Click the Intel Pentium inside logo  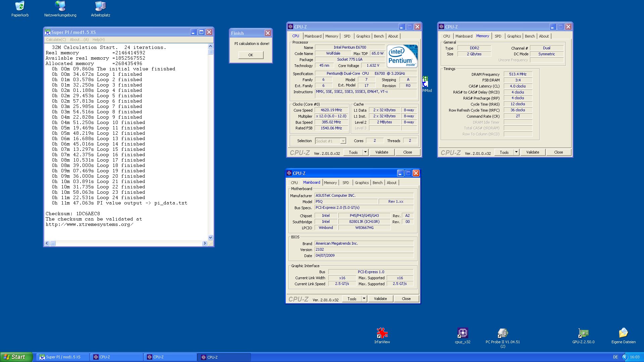(402, 56)
